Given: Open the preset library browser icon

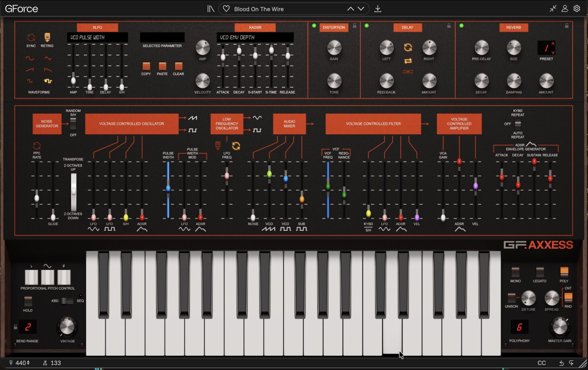Looking at the screenshot, I should (211, 9).
